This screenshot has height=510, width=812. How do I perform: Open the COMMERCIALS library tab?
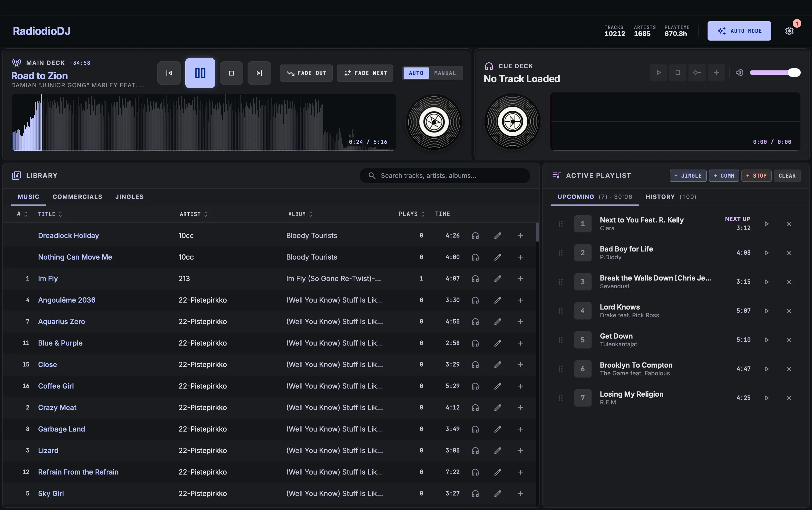tap(78, 197)
